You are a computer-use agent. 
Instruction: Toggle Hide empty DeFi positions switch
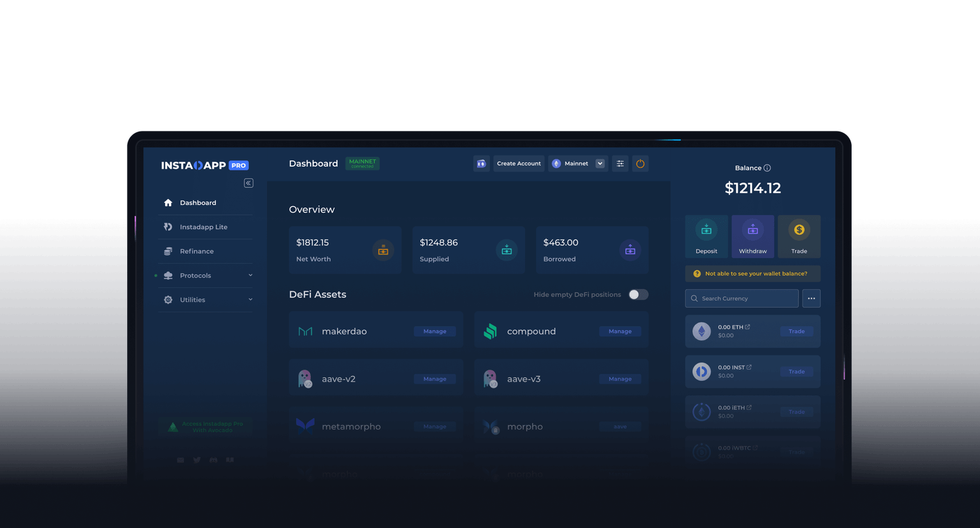pyautogui.click(x=639, y=295)
